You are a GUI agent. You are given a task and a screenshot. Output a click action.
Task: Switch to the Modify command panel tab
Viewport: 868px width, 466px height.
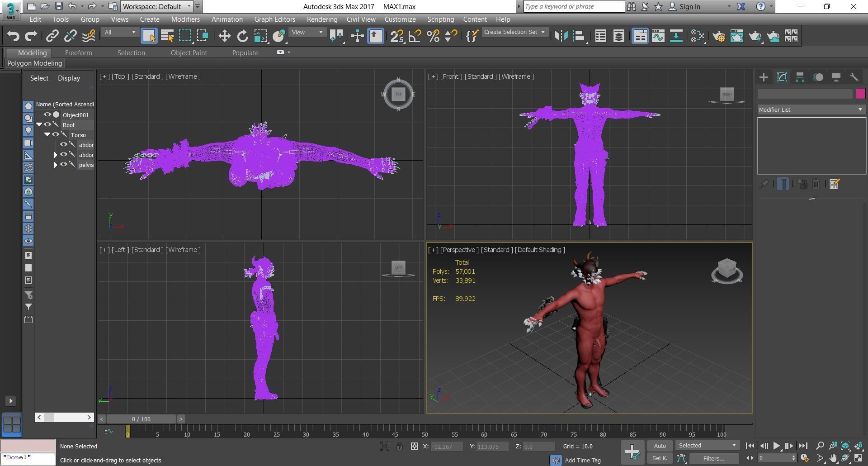(782, 77)
